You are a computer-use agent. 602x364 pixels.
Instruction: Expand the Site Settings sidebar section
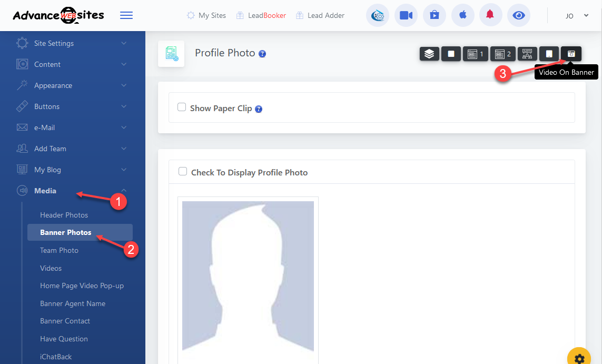(72, 43)
